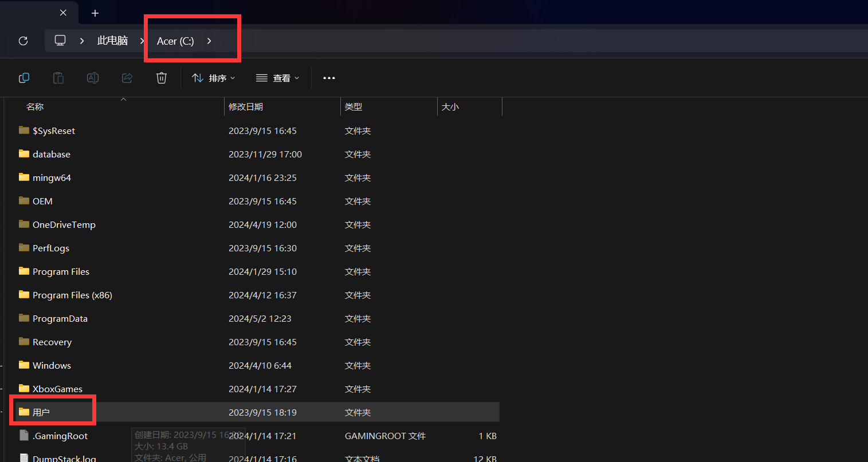
Task: Click date 2024/5/2 12:23 of ProgramData
Action: coord(260,318)
